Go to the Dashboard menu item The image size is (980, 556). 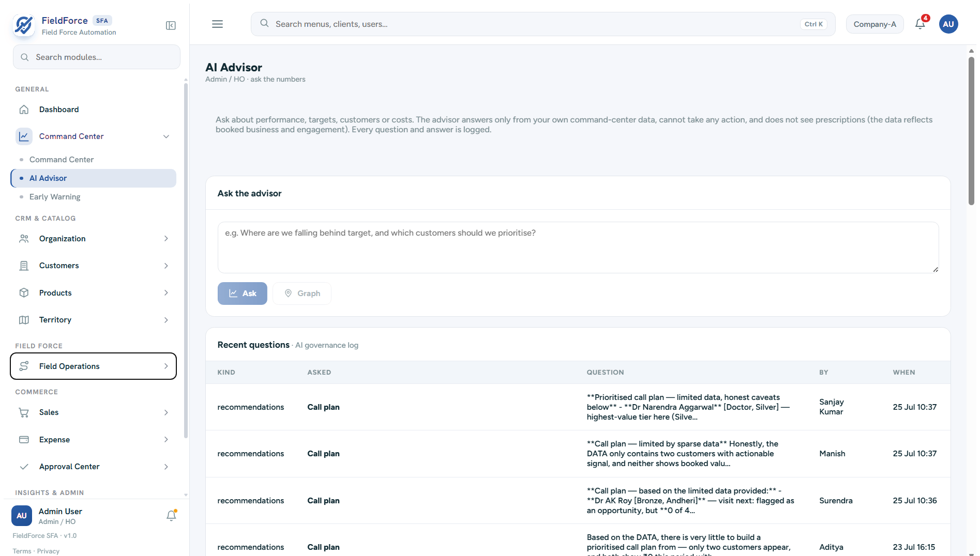[x=94, y=110]
